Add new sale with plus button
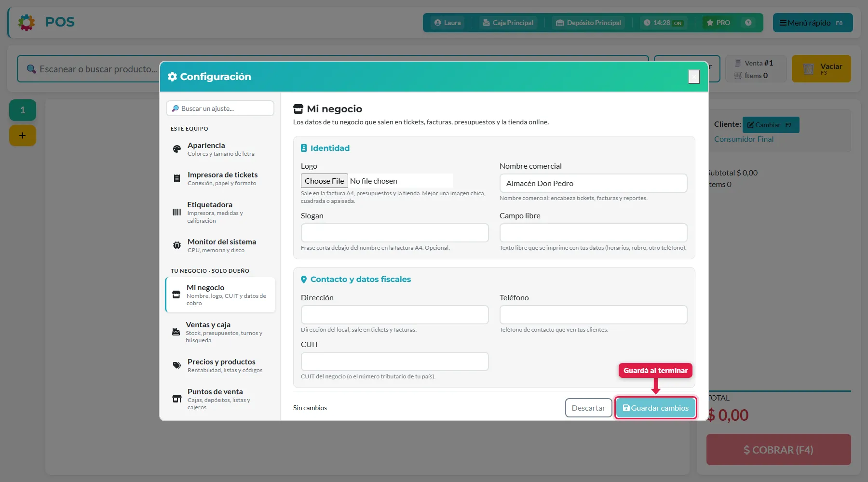The width and height of the screenshot is (868, 482). point(23,135)
